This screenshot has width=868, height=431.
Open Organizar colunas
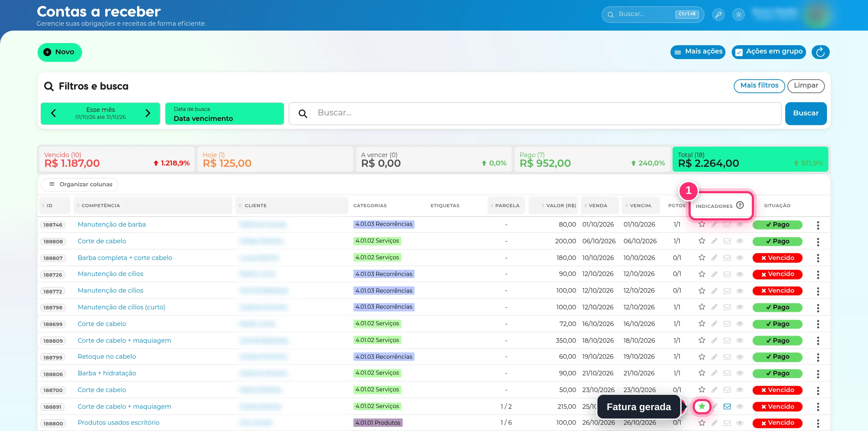tap(80, 185)
